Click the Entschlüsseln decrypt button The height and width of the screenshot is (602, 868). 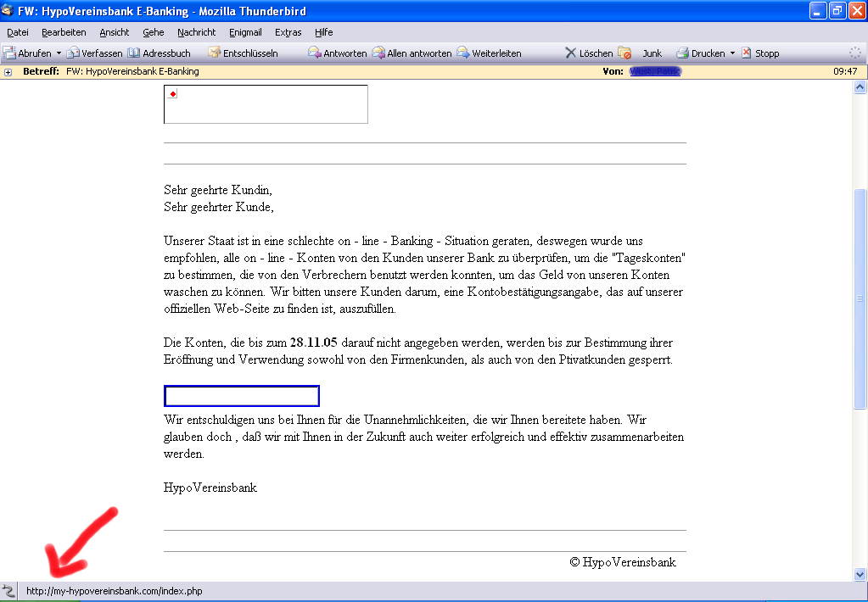coord(243,53)
